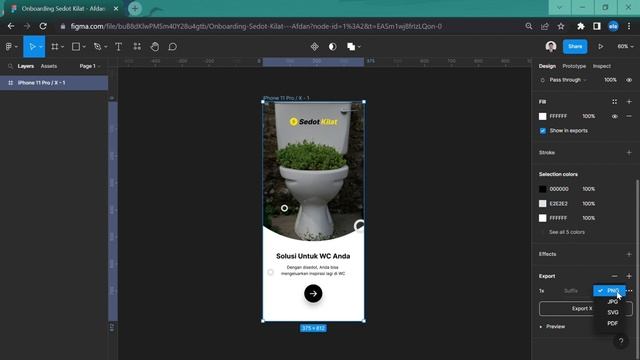Toggle FFFFFF fill visibility
This screenshot has height=360, width=640.
[x=615, y=116]
